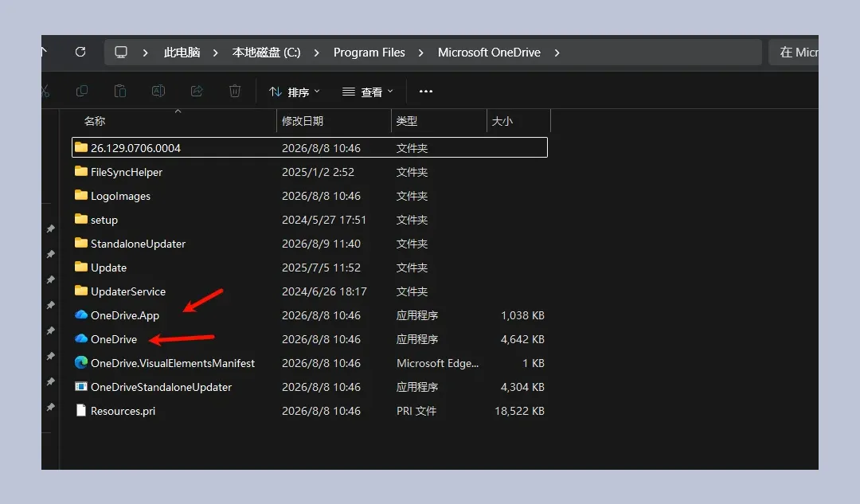This screenshot has height=504, width=860.
Task: Click the PRI 文件 type cell
Action: (x=416, y=411)
